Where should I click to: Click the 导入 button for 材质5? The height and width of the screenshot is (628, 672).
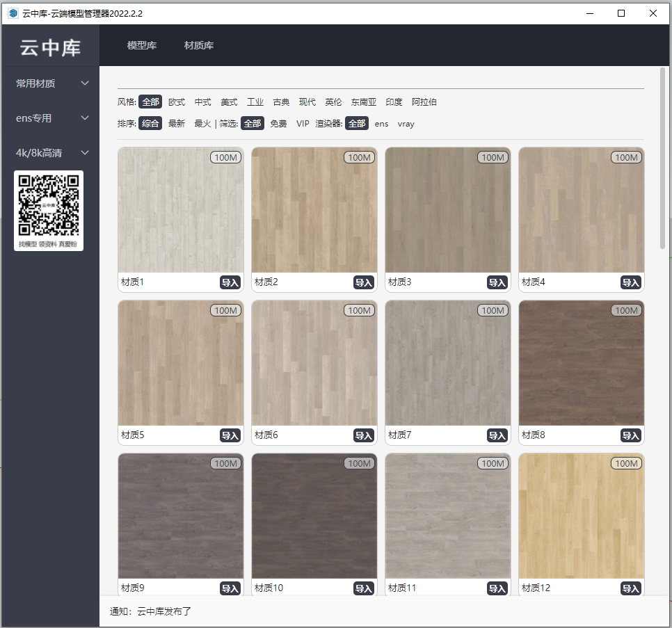pyautogui.click(x=230, y=435)
